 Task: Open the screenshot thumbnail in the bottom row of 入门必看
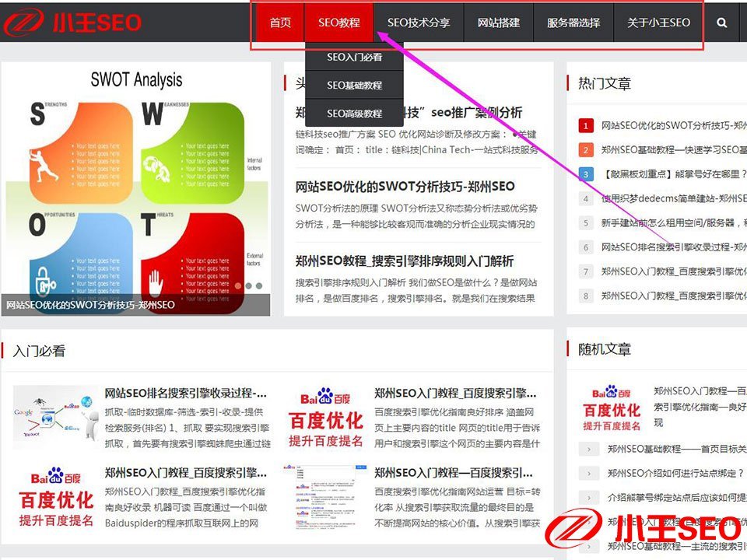tap(325, 497)
